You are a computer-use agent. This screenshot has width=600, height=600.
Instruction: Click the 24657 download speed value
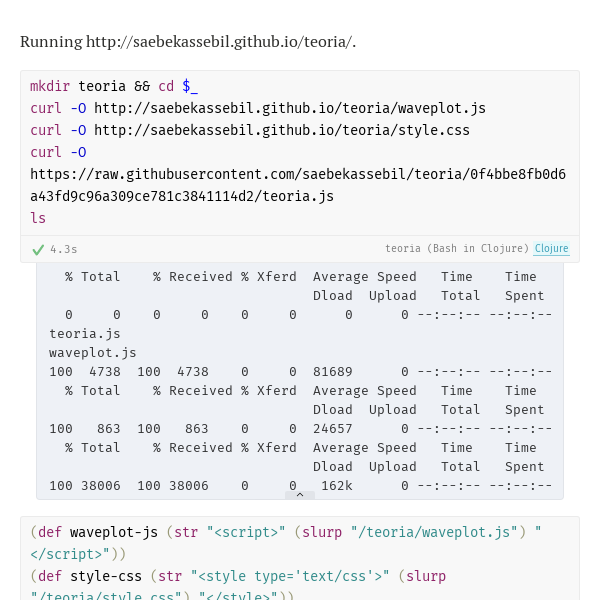[333, 429]
